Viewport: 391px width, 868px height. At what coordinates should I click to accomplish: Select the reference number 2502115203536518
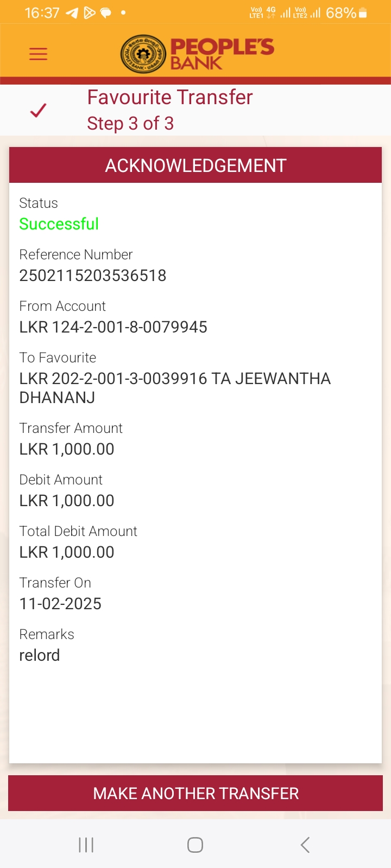pos(93,276)
